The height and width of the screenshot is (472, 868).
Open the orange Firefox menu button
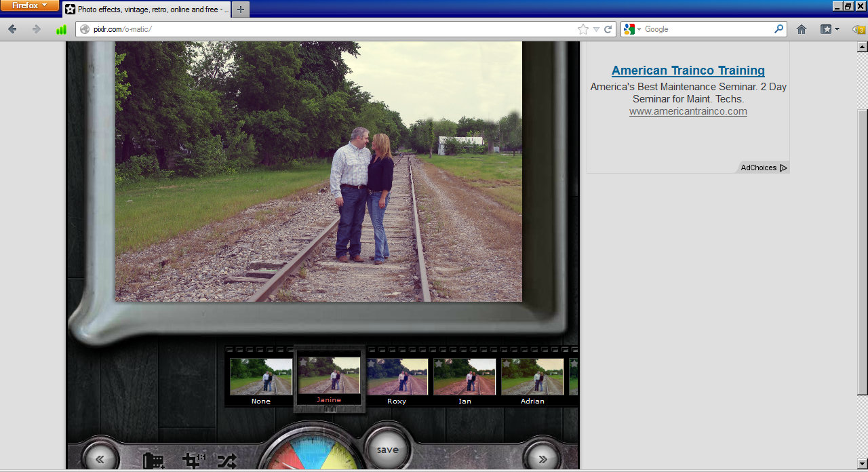click(29, 5)
